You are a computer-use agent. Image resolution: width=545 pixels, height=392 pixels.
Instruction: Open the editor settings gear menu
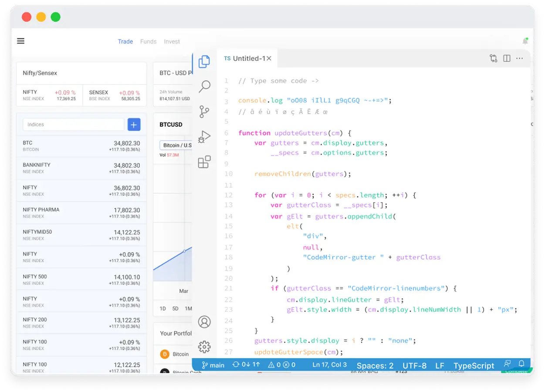[204, 347]
